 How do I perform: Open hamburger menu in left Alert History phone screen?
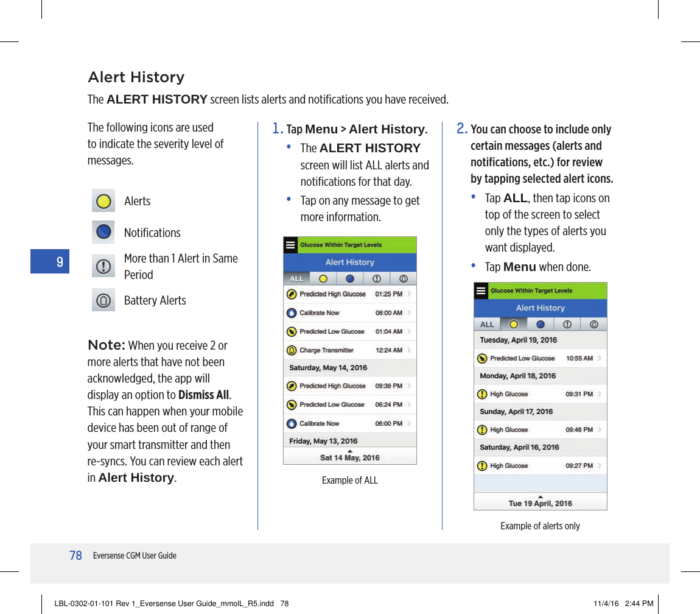click(290, 245)
